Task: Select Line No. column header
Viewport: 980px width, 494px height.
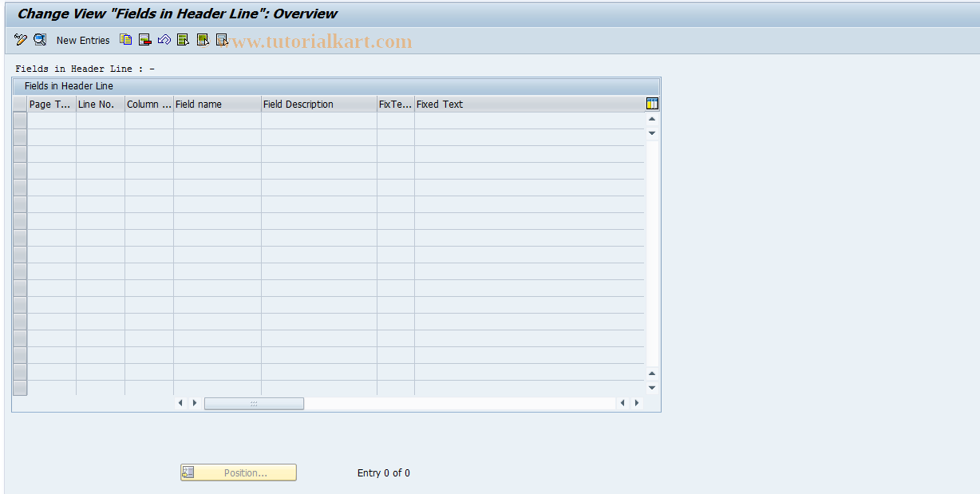Action: (101, 104)
